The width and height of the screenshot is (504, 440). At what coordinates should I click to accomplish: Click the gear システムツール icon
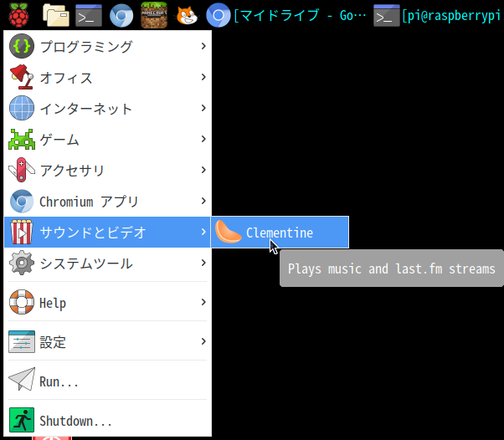[22, 263]
